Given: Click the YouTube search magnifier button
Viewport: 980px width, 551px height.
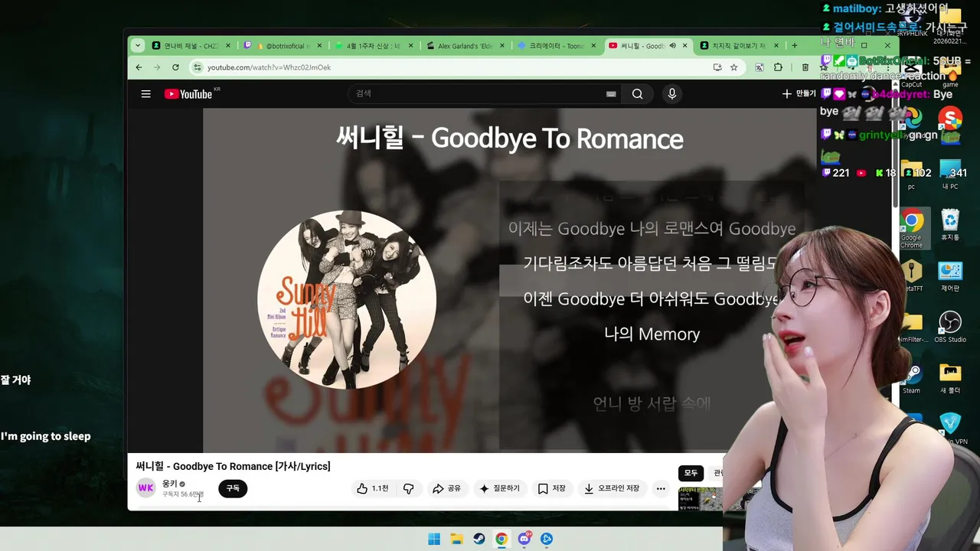Looking at the screenshot, I should point(637,94).
